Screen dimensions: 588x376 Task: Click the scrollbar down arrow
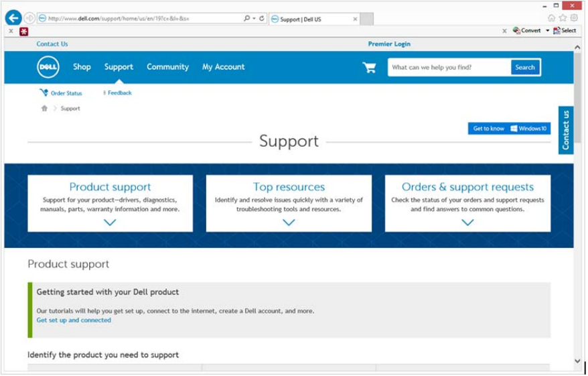click(578, 362)
